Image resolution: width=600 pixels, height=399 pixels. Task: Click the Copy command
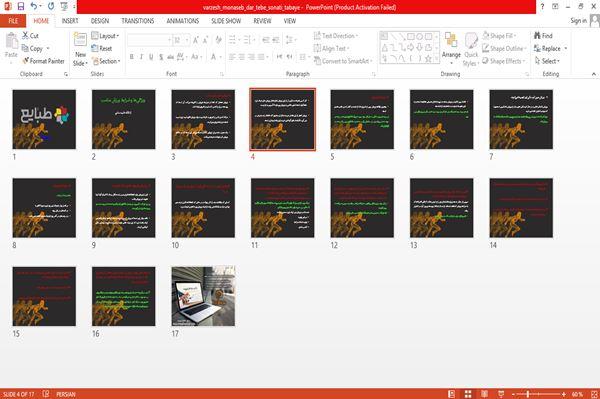[32, 49]
